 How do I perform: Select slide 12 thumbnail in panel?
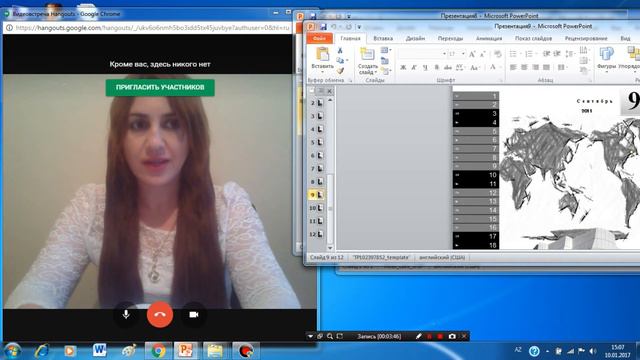coord(320,234)
